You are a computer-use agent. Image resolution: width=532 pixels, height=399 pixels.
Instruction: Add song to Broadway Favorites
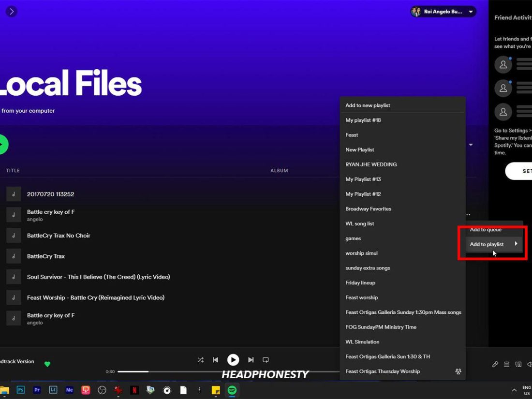(x=402, y=209)
